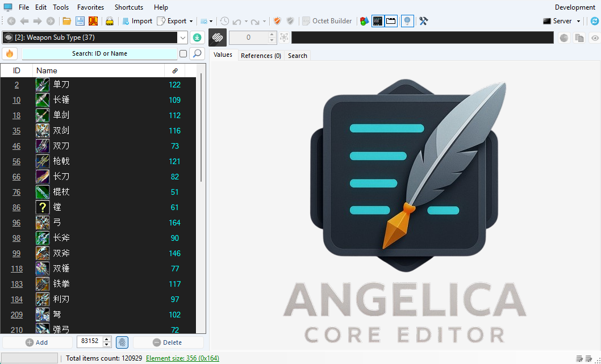Screen dimensions: 601x364
Task: Click the traffic light status icon
Action: tap(364, 21)
